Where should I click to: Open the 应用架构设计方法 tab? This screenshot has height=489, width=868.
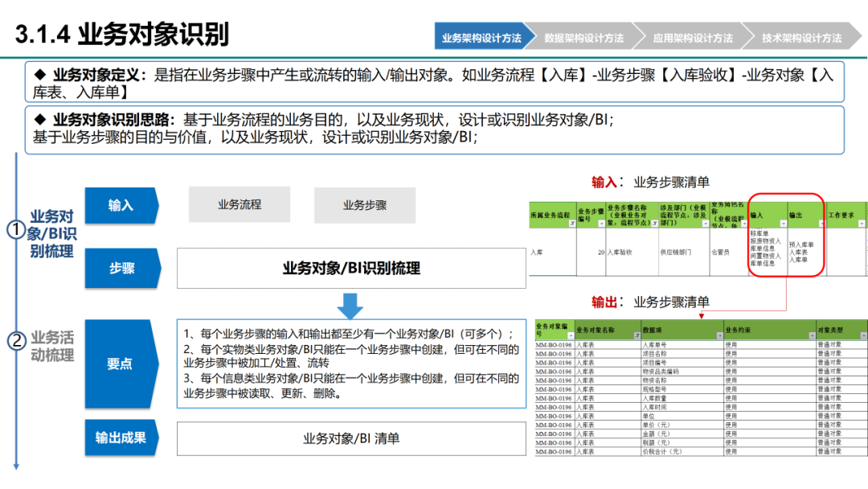(693, 37)
